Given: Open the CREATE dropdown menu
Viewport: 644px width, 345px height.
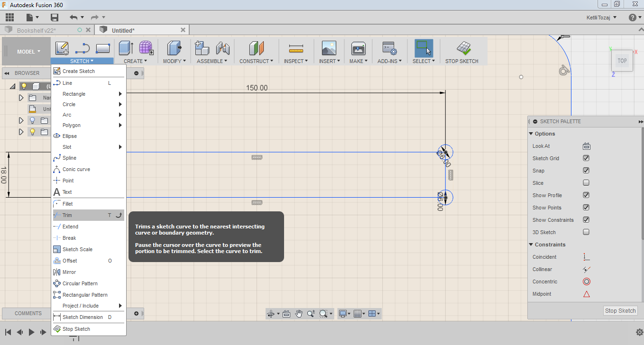Looking at the screenshot, I should coord(136,61).
